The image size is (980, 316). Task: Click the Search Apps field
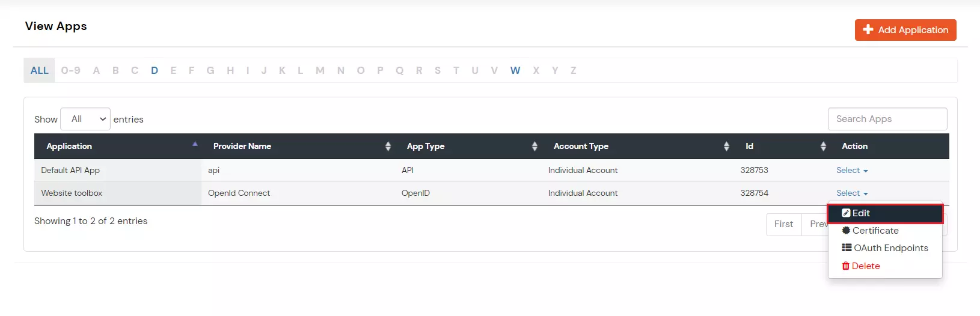(x=887, y=119)
